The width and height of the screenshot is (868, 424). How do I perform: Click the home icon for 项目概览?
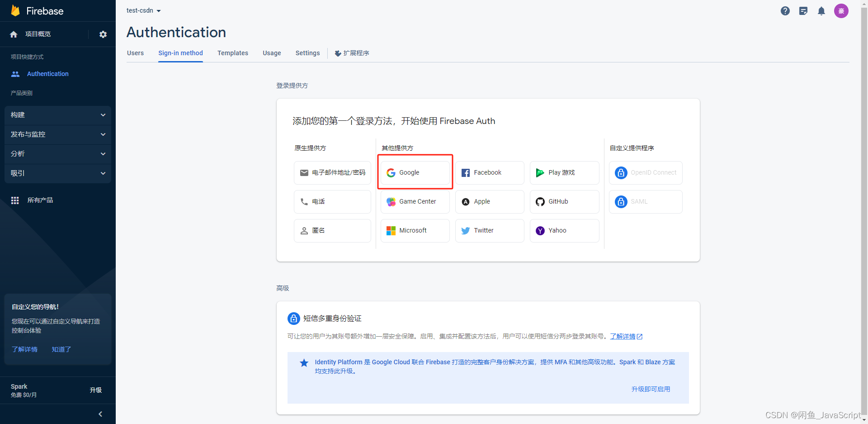pyautogui.click(x=14, y=34)
